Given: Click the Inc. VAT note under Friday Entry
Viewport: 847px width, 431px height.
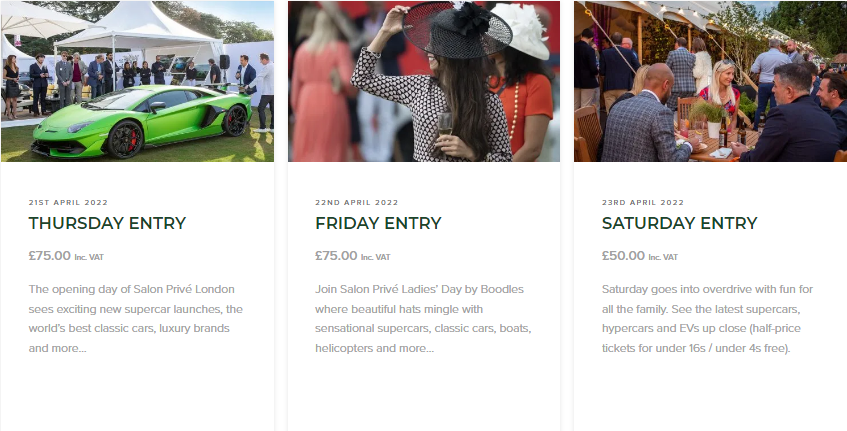Looking at the screenshot, I should point(375,257).
